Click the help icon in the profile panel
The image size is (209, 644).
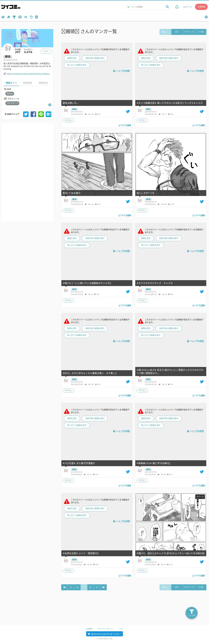click(x=50, y=105)
